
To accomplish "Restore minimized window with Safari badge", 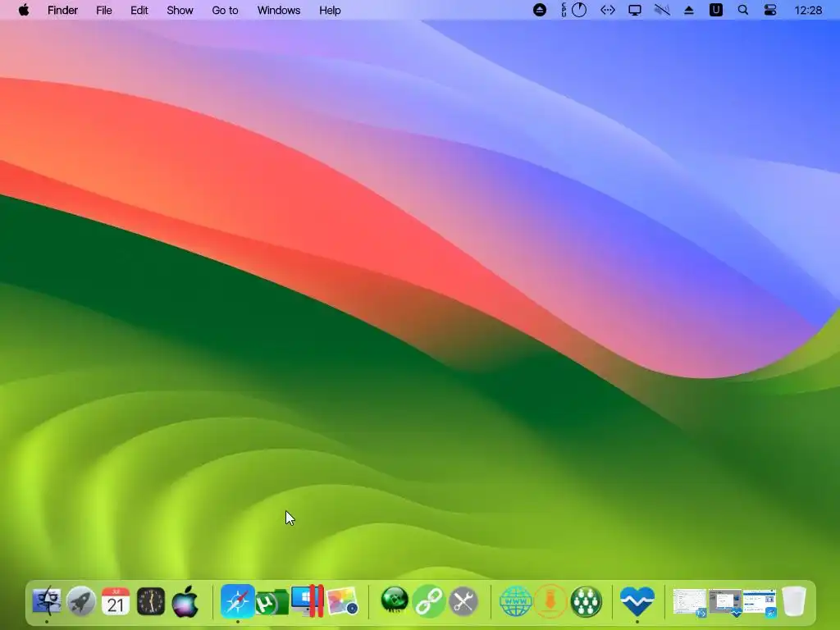I will point(760,602).
